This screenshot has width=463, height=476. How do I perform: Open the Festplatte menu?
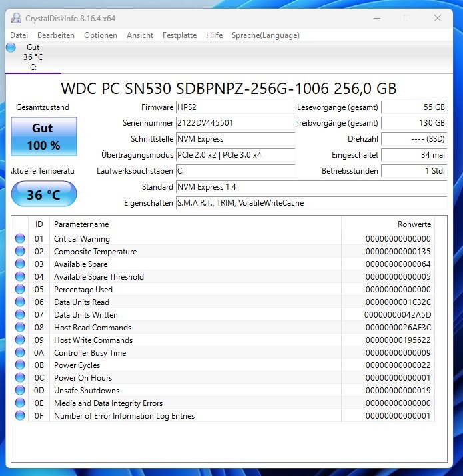tap(180, 35)
